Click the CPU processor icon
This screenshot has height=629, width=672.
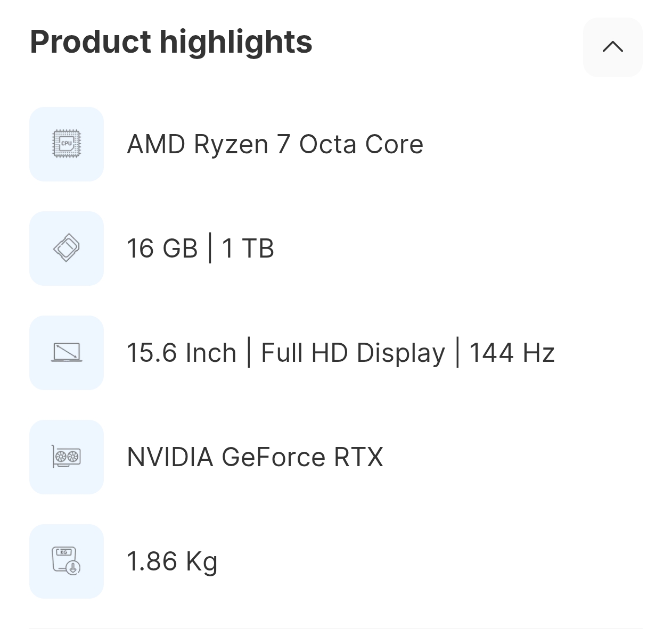pos(67,144)
